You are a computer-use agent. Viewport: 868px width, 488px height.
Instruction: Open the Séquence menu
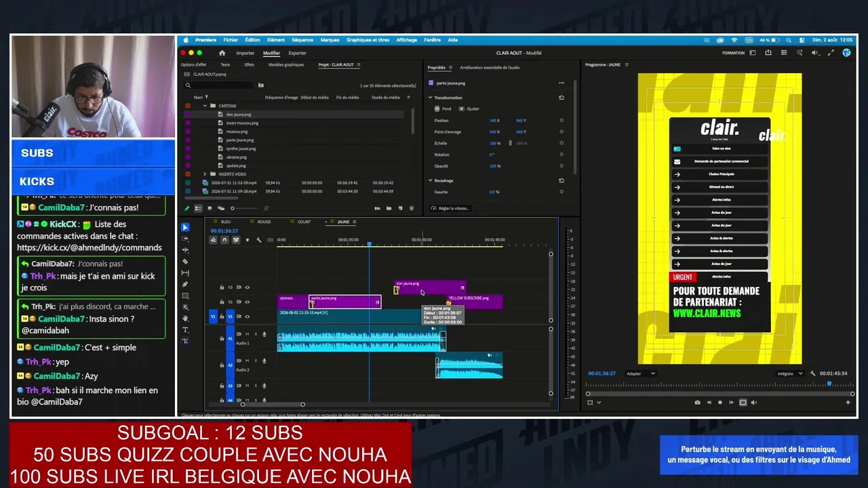(x=302, y=40)
